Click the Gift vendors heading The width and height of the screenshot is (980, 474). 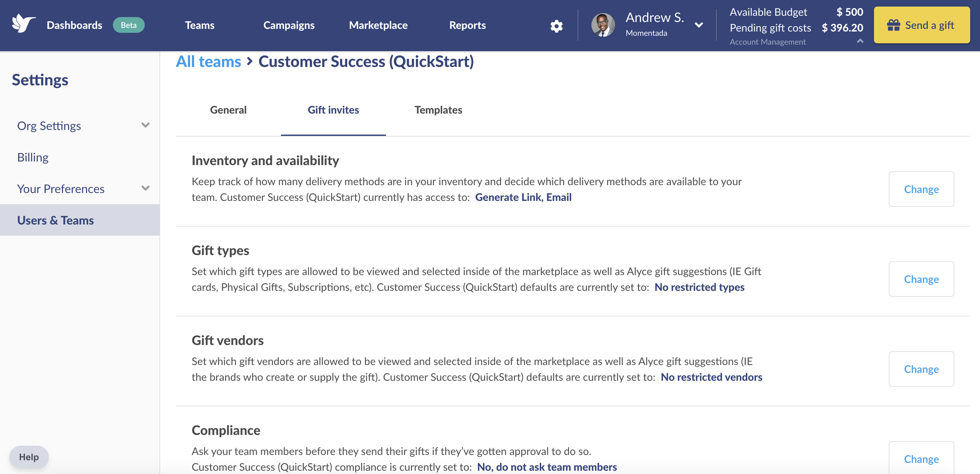[227, 340]
